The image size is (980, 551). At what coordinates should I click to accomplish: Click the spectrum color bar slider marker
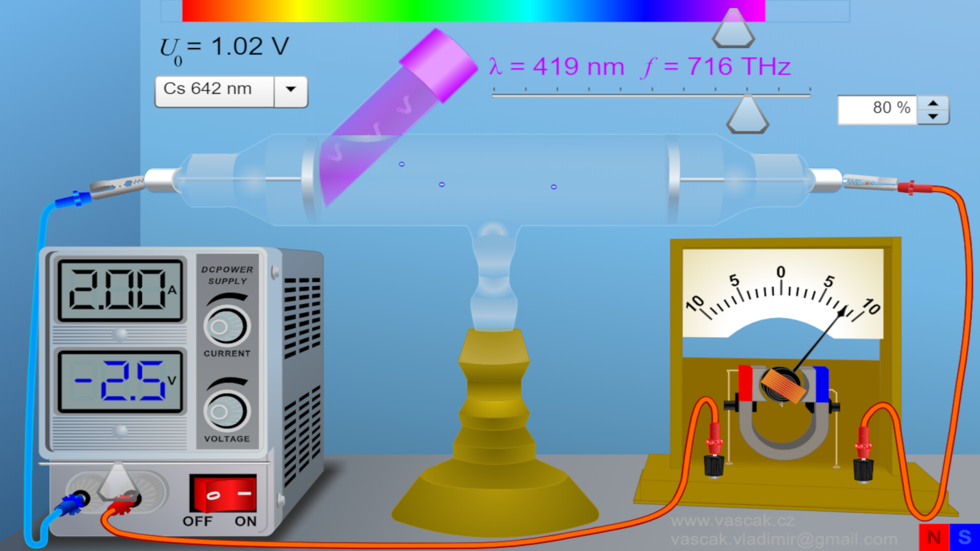pyautogui.click(x=733, y=27)
